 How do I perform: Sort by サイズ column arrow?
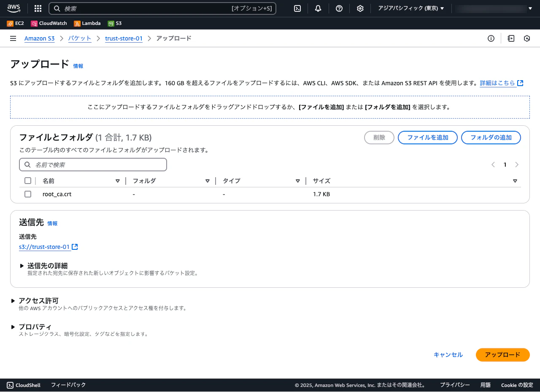coord(515,181)
